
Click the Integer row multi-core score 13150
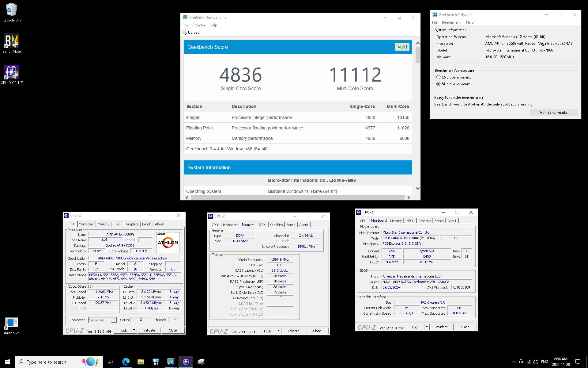coord(403,117)
